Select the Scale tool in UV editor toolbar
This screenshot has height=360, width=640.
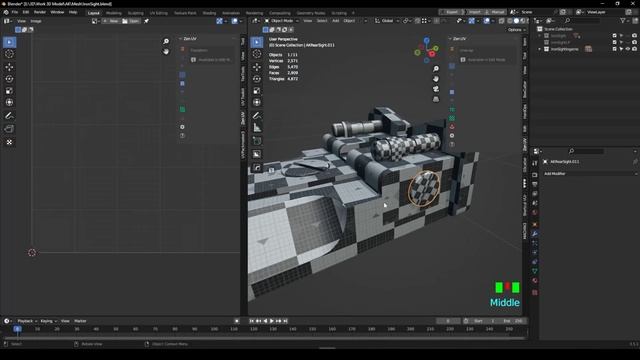(x=9, y=91)
